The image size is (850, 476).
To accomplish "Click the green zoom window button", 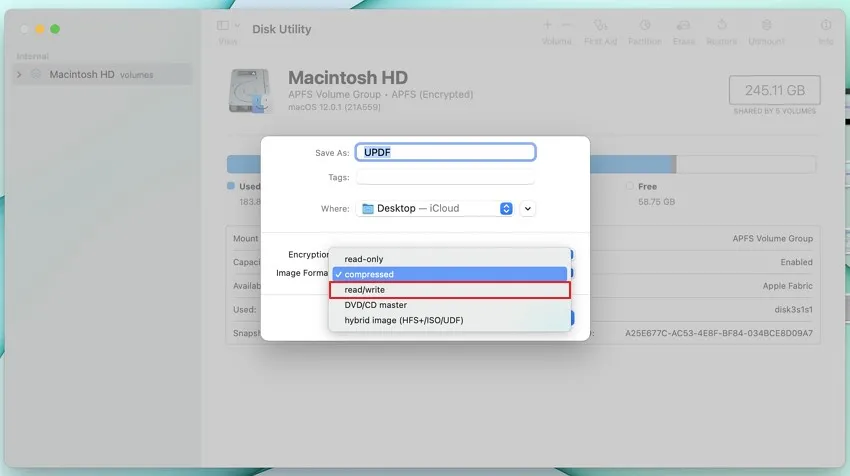I will (x=55, y=29).
